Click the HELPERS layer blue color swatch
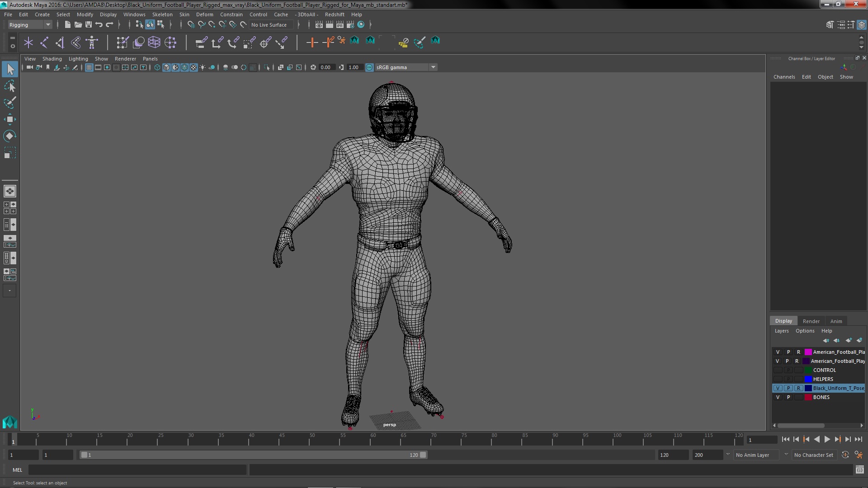The width and height of the screenshot is (868, 488). point(808,379)
